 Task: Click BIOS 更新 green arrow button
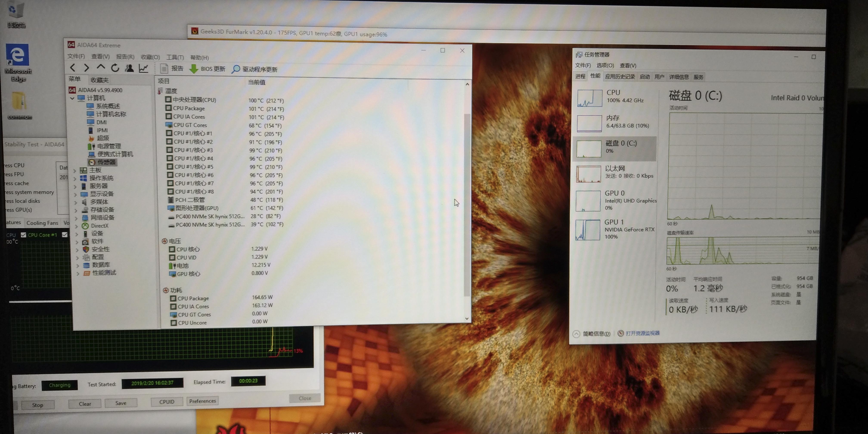point(207,69)
